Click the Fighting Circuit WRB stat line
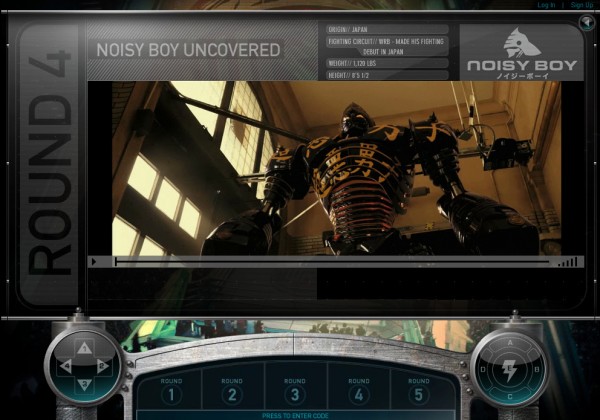 [387, 46]
